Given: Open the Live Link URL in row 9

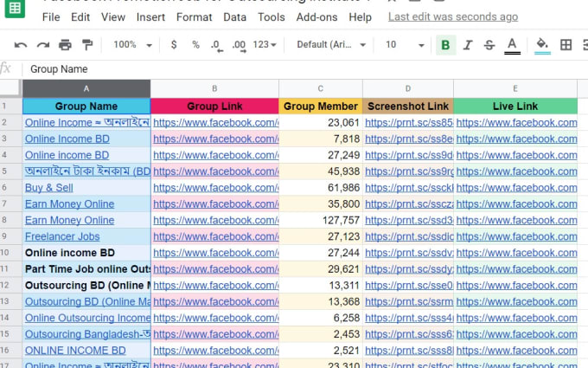Looking at the screenshot, I should click(x=516, y=236).
